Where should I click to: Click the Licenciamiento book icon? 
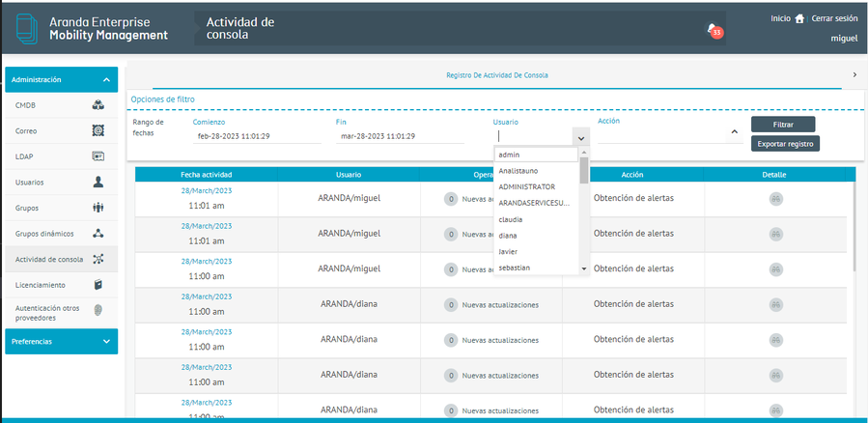[98, 285]
